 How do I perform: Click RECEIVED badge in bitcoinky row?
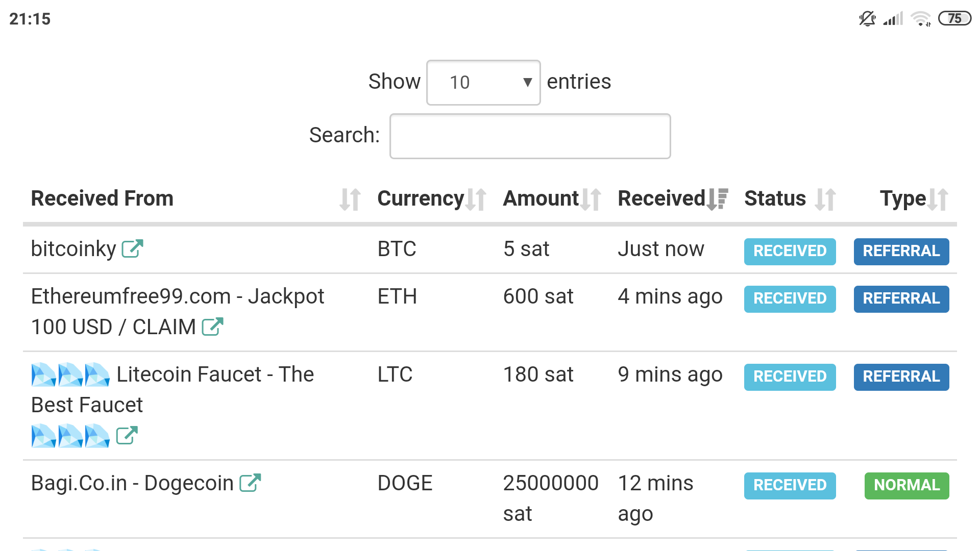tap(790, 251)
